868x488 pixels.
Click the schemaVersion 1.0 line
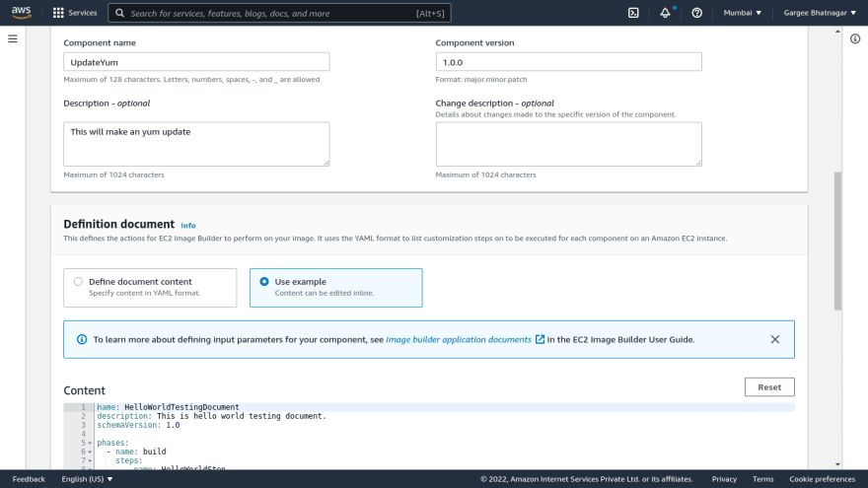(138, 425)
